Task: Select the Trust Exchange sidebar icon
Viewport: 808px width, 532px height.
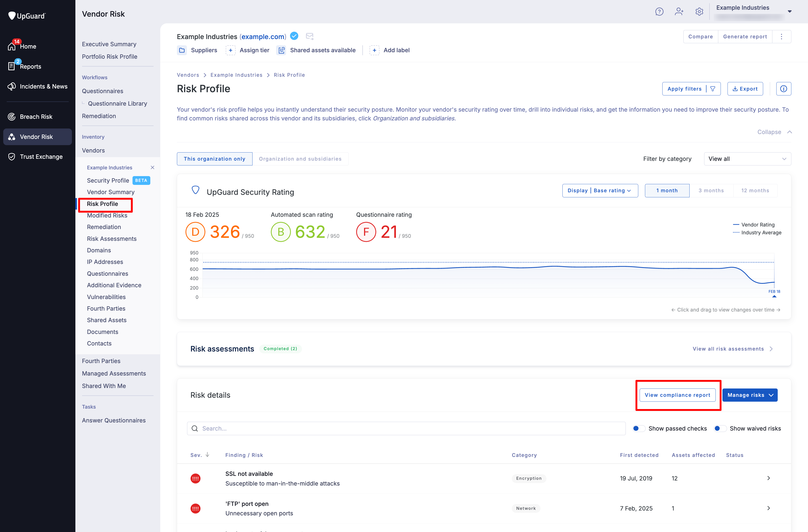Action: click(12, 156)
